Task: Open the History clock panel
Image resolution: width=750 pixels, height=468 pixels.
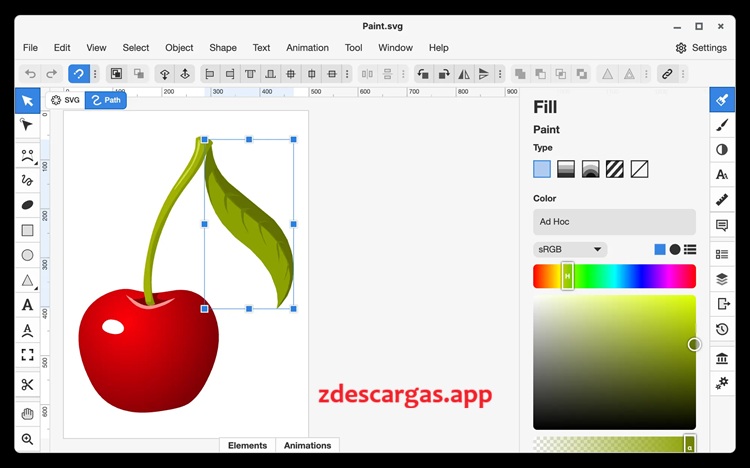Action: point(722,329)
